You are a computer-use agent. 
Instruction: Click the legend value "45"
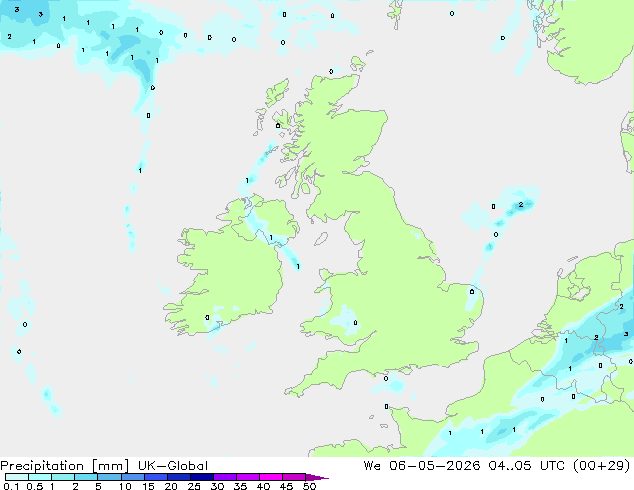tap(286, 486)
